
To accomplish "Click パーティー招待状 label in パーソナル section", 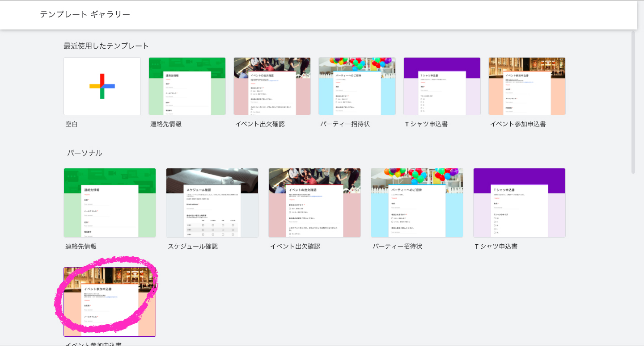I will (398, 247).
